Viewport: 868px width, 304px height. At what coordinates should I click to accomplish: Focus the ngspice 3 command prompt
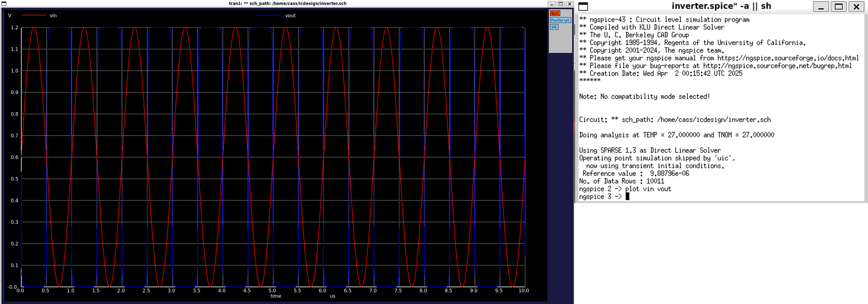(x=627, y=197)
